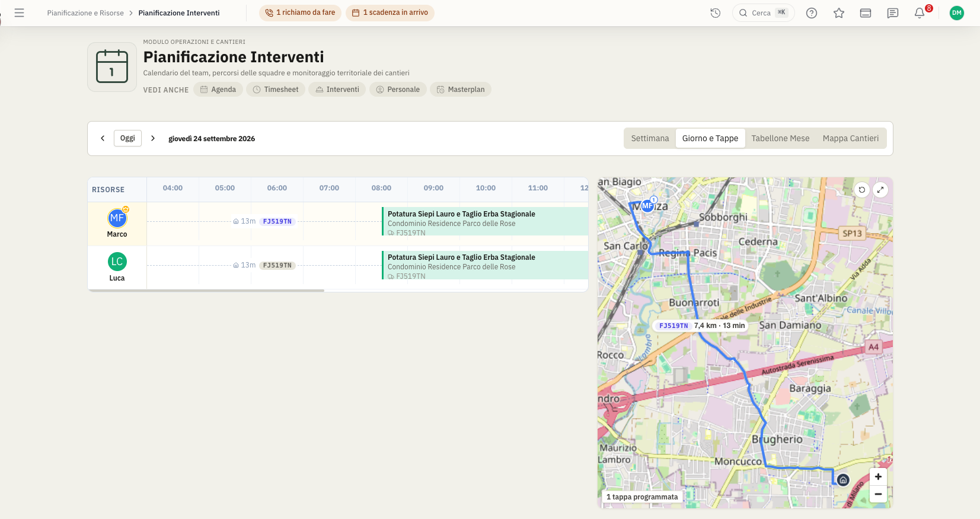Open the Mappa Cantieri view

(851, 138)
